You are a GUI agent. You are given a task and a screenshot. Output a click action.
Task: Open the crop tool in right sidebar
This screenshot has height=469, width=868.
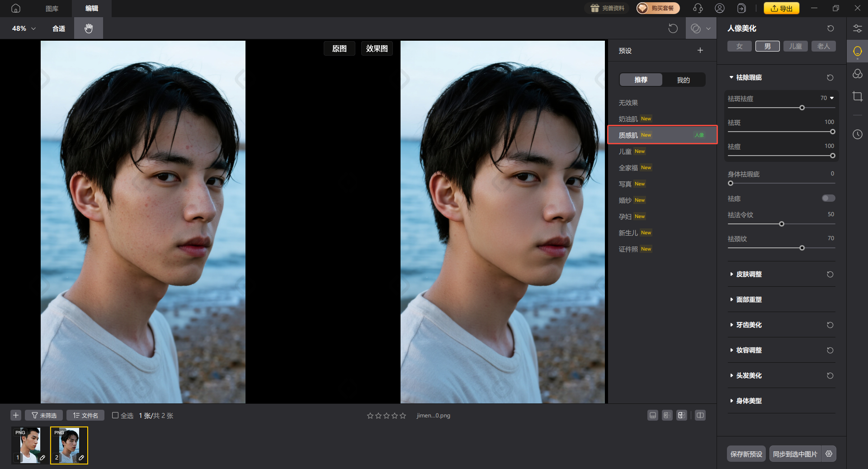click(857, 96)
